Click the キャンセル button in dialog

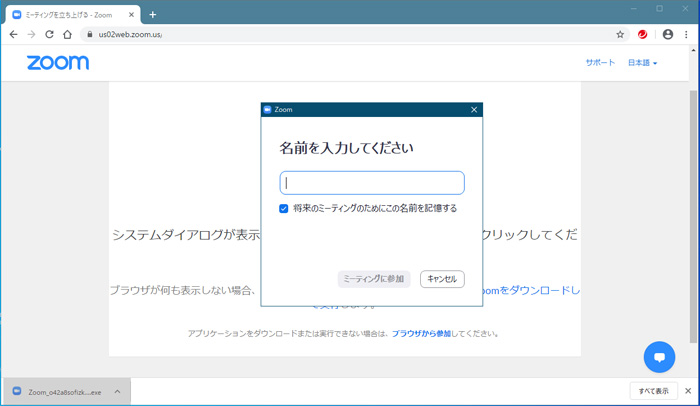point(442,279)
